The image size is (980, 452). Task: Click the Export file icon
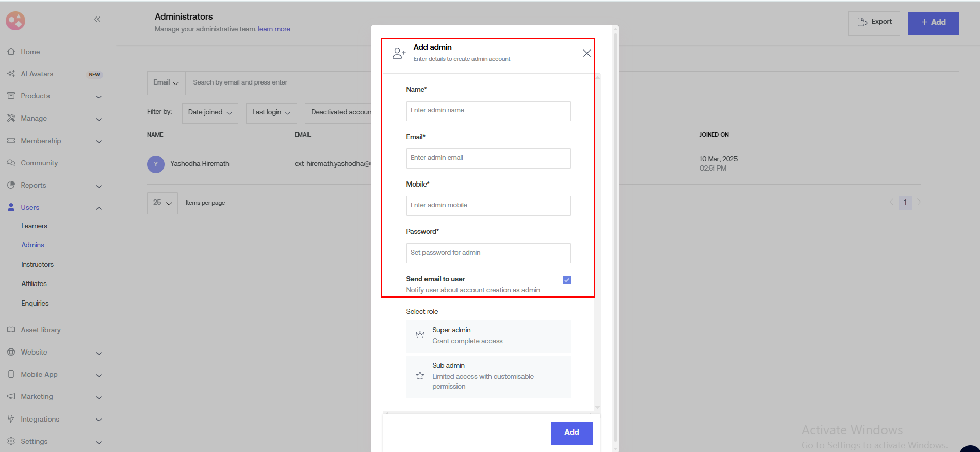pos(862,22)
